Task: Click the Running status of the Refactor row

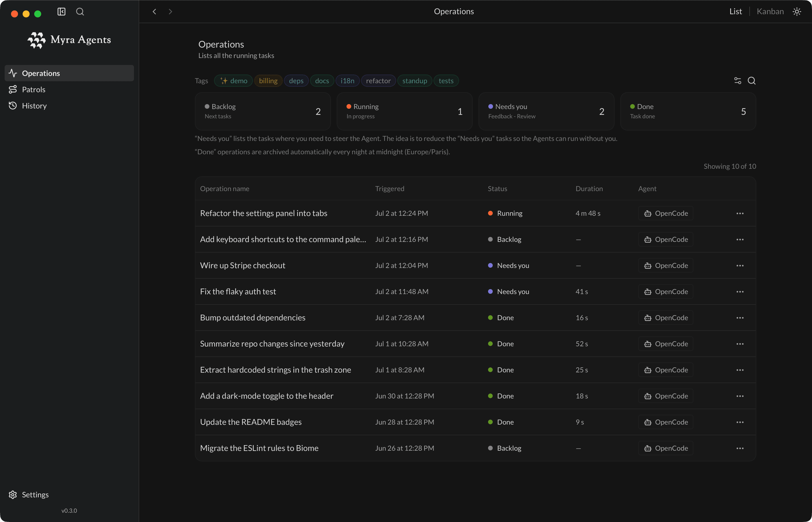Action: point(505,213)
